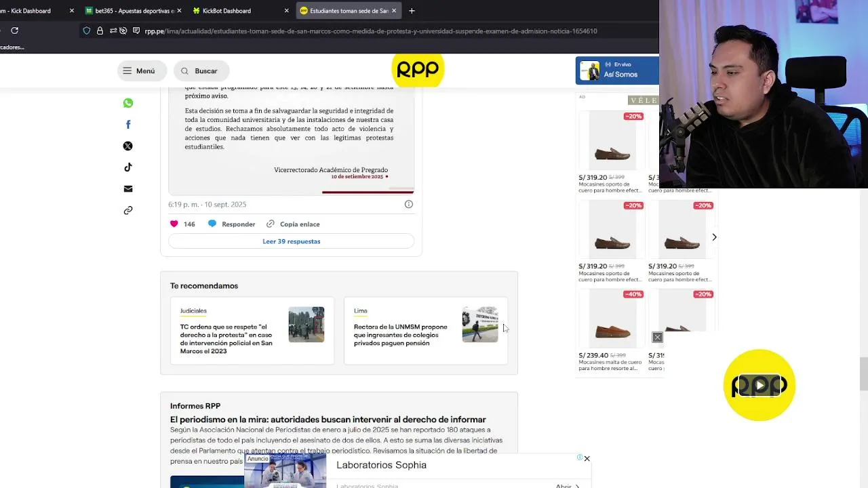Like the tweet heart icon
This screenshot has height=488, width=868.
pyautogui.click(x=174, y=224)
